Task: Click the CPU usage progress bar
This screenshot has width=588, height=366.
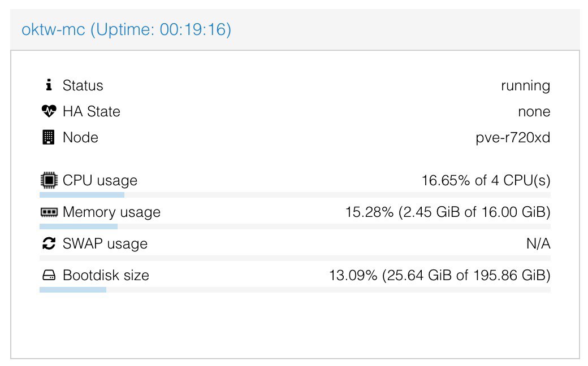Action: pyautogui.click(x=295, y=195)
